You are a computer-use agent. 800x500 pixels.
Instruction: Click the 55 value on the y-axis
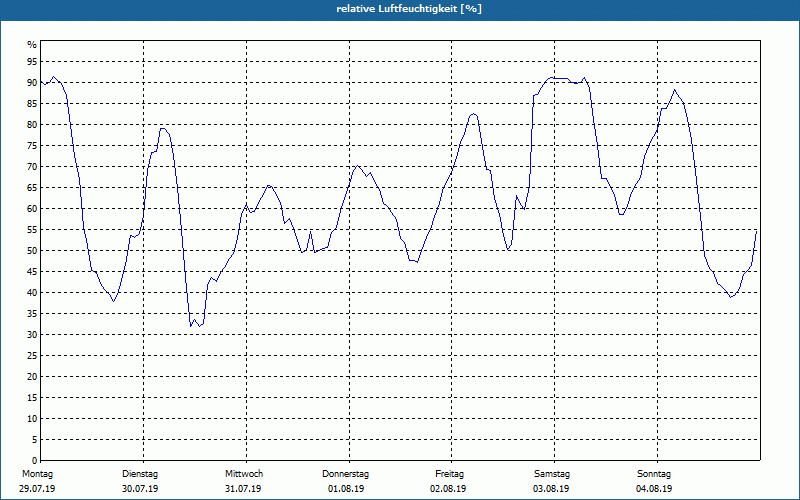(32, 230)
